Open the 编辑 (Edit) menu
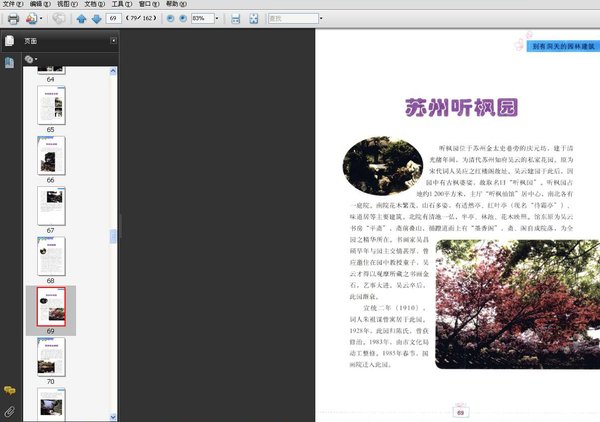 40,4
